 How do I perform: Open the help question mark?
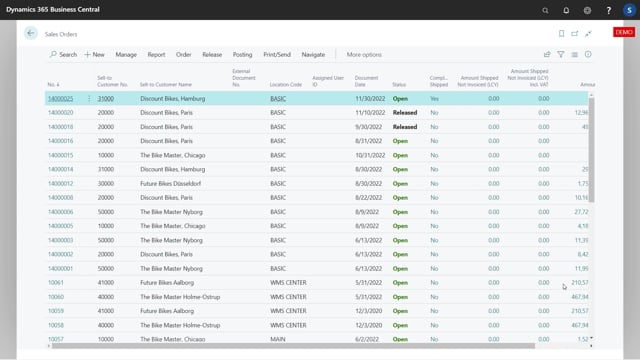pyautogui.click(x=609, y=10)
